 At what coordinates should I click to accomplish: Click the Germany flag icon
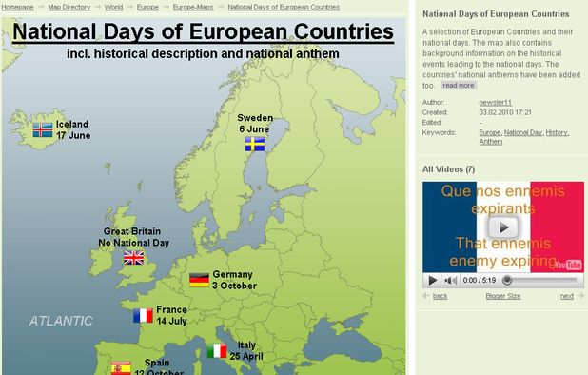click(199, 280)
